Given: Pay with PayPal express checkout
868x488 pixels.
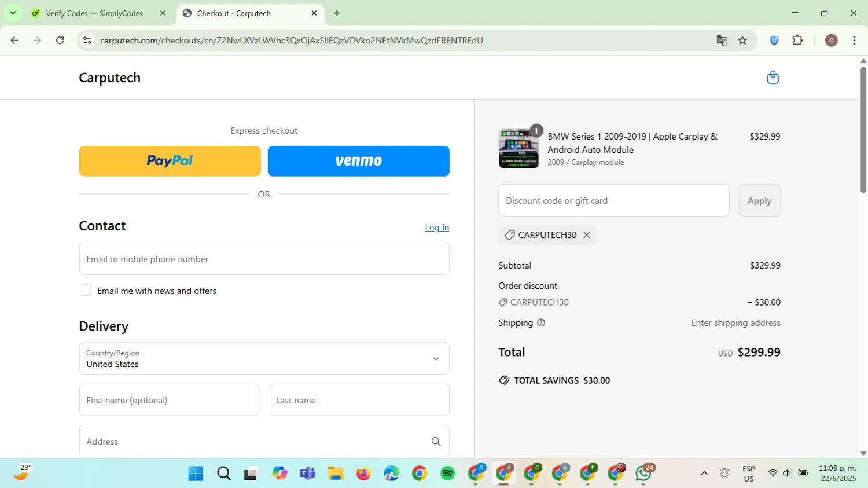Looking at the screenshot, I should click(170, 161).
